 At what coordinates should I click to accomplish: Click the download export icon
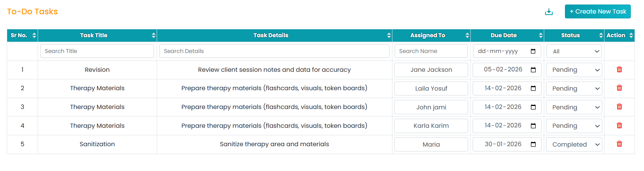549,12
